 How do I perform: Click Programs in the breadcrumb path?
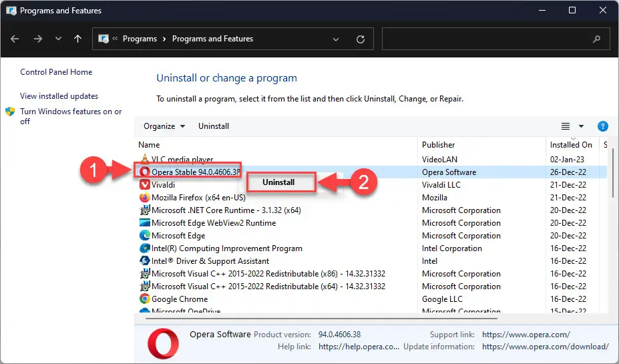(x=140, y=39)
